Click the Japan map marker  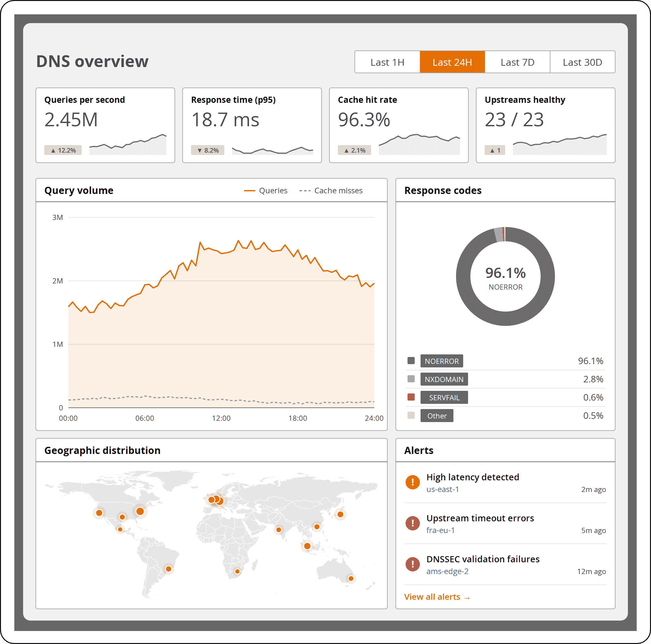click(340, 514)
